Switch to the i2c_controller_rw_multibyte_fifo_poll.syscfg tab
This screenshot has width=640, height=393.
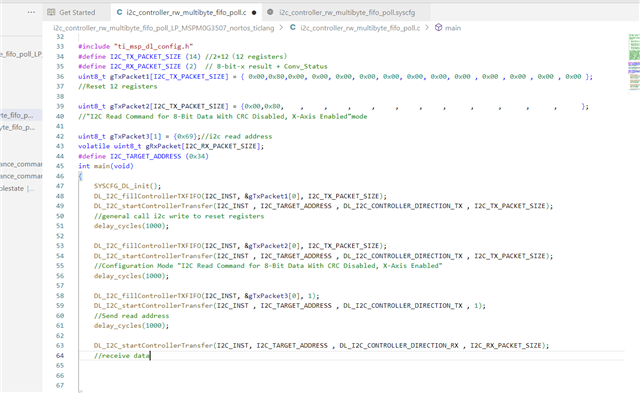pyautogui.click(x=346, y=12)
